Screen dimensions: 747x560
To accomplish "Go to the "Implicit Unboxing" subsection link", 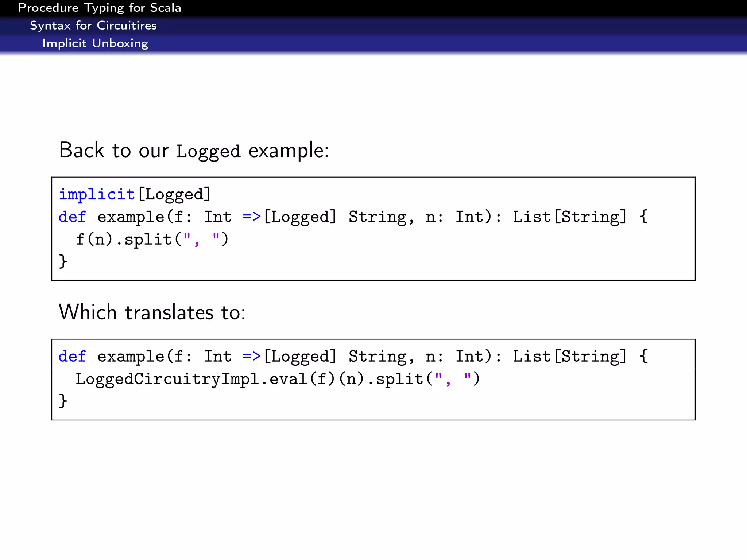I will coord(95,43).
